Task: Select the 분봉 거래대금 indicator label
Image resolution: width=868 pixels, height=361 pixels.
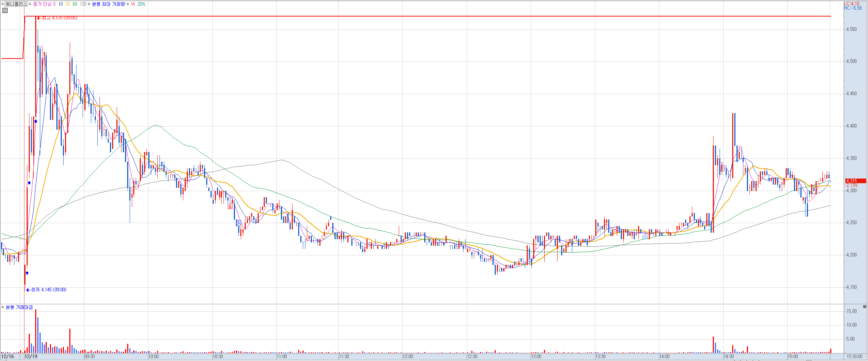Action: pos(19,307)
